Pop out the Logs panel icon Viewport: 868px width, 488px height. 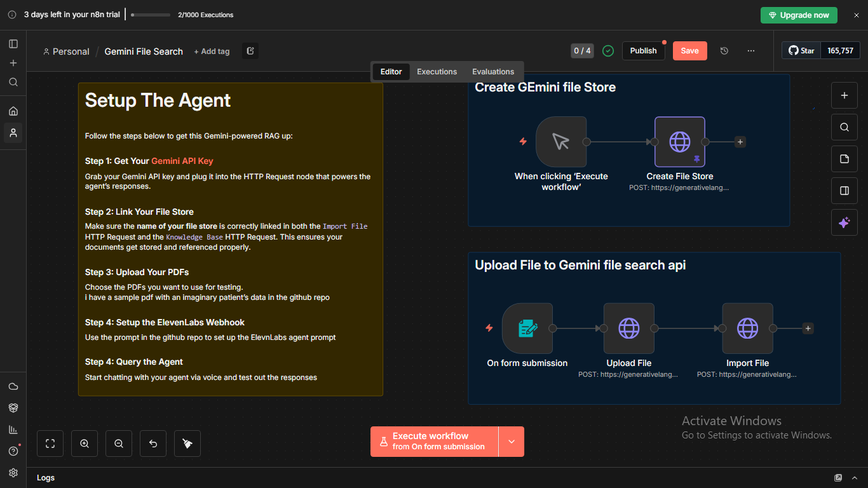838,478
